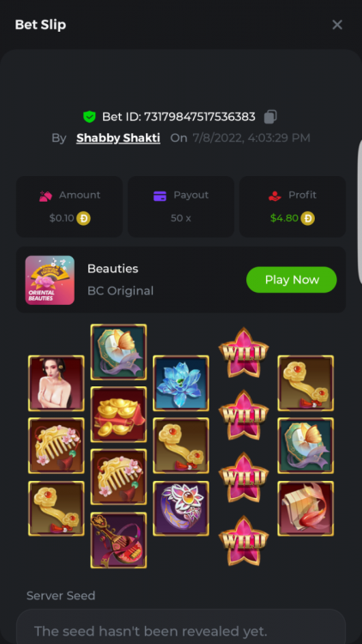The image size is (362, 644).
Task: Click the Server Seed text field
Action: coord(181,627)
